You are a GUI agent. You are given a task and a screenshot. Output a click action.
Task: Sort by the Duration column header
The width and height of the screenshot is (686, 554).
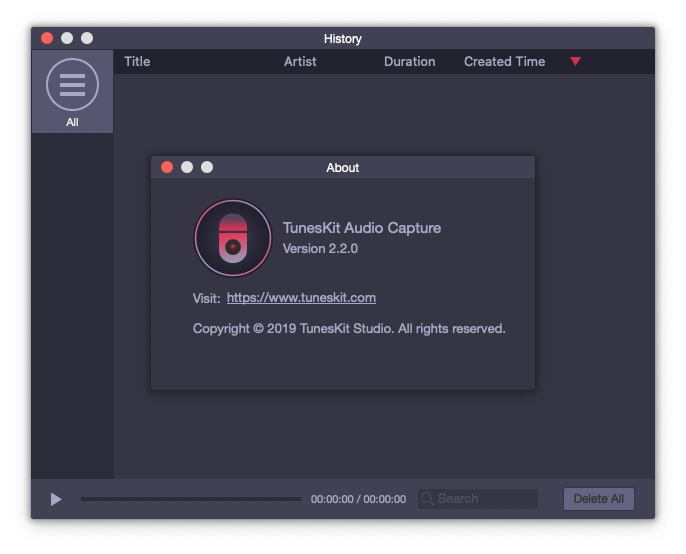410,62
